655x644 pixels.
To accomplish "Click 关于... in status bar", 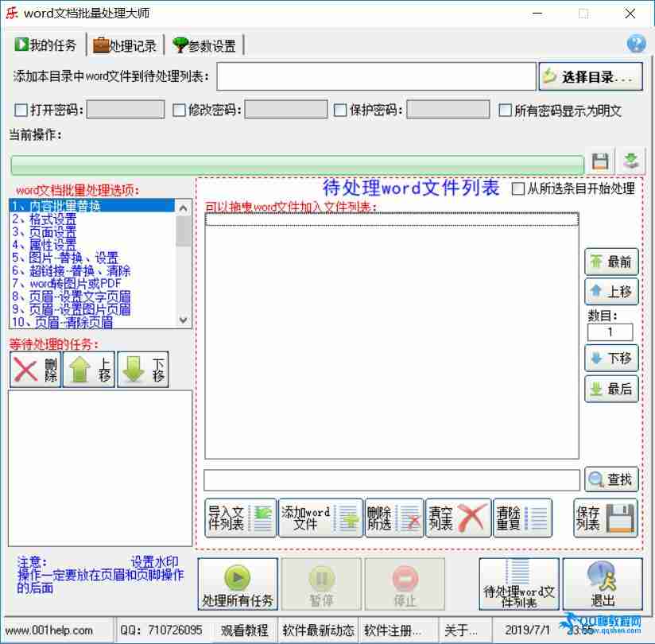I will [460, 630].
